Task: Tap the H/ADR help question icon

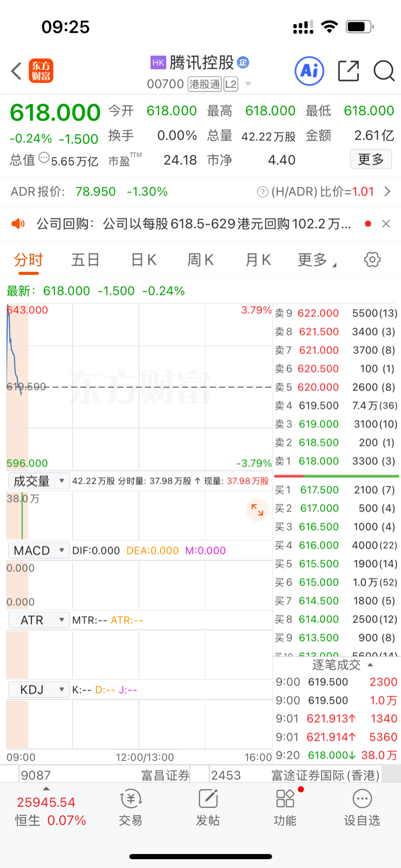Action: pyautogui.click(x=263, y=192)
